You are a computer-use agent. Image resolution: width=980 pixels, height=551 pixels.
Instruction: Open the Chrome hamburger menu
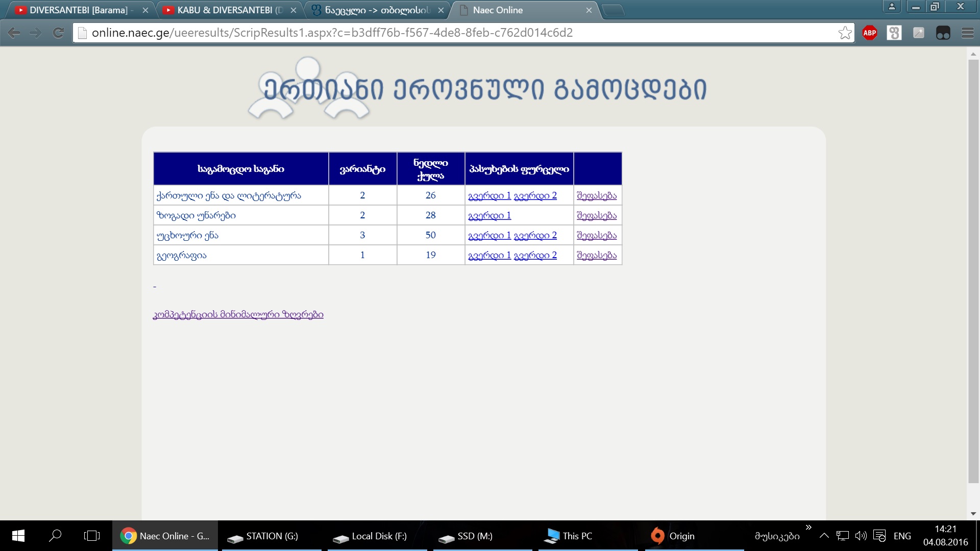[x=967, y=33]
